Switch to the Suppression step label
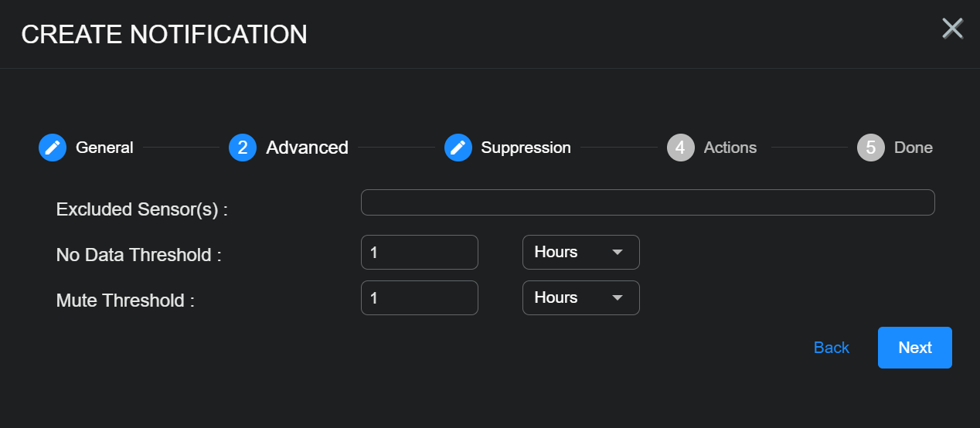This screenshot has height=428, width=980. click(526, 148)
